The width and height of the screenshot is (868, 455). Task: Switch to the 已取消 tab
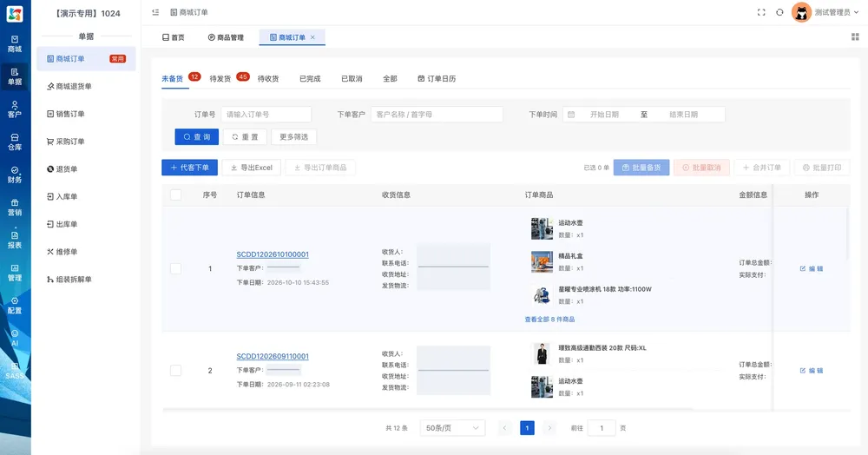coord(352,79)
